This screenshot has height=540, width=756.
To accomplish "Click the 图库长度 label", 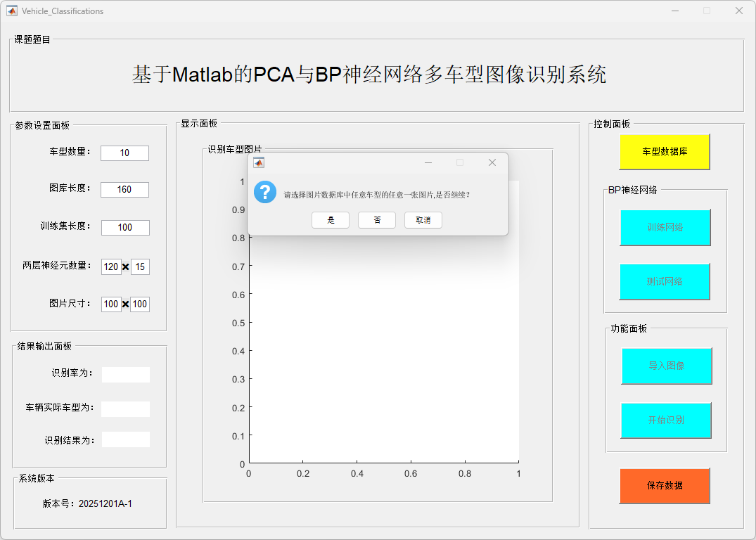I will click(x=70, y=188).
